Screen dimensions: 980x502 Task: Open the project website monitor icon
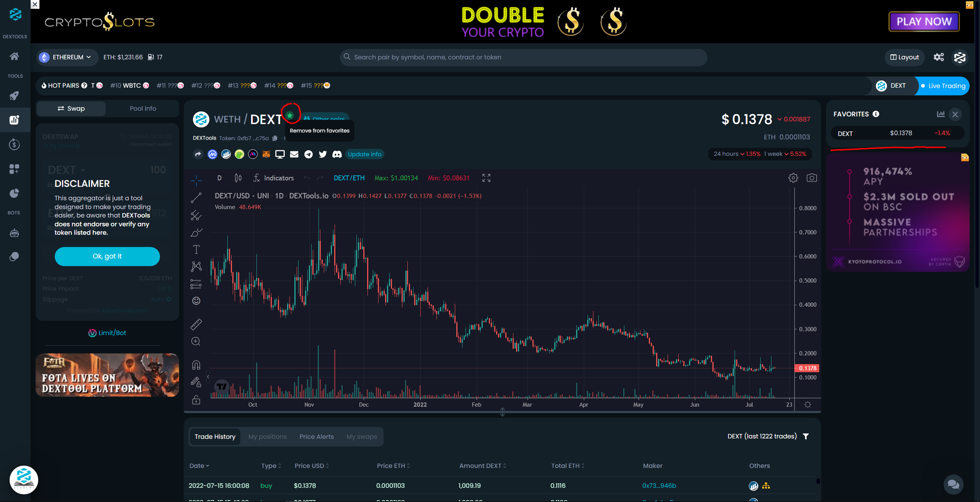pyautogui.click(x=280, y=154)
